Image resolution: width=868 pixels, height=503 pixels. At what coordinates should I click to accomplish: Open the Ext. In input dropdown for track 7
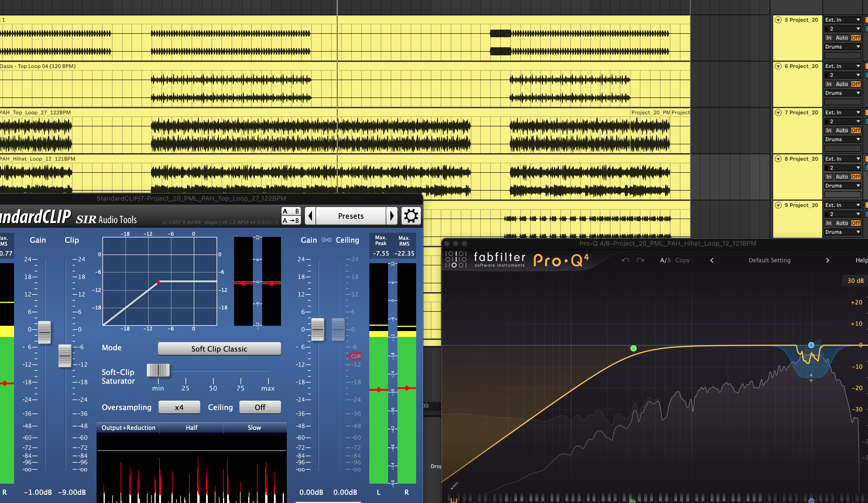(843, 112)
